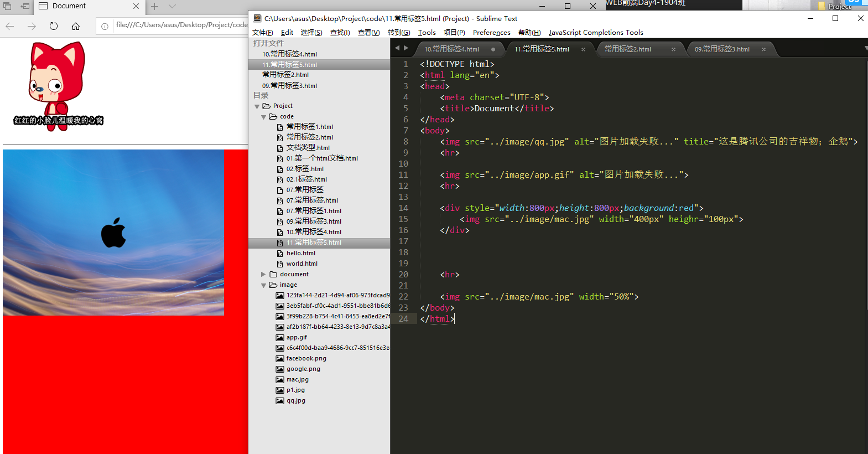868x454 pixels.
Task: Open the browser tab list chevron
Action: 172,6
